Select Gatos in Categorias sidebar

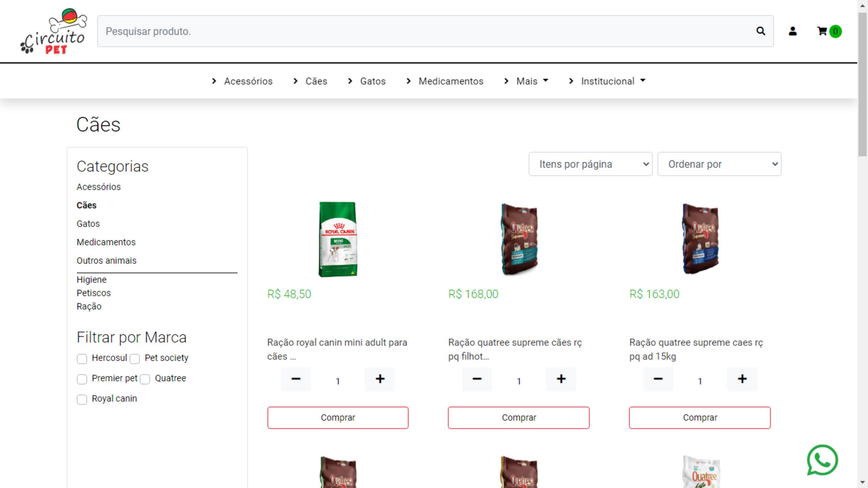point(88,224)
